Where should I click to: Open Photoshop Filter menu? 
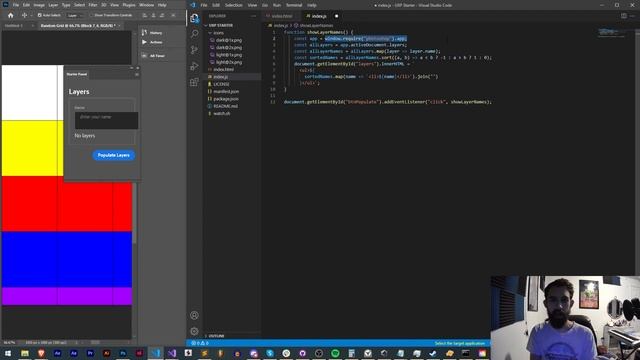click(x=93, y=5)
